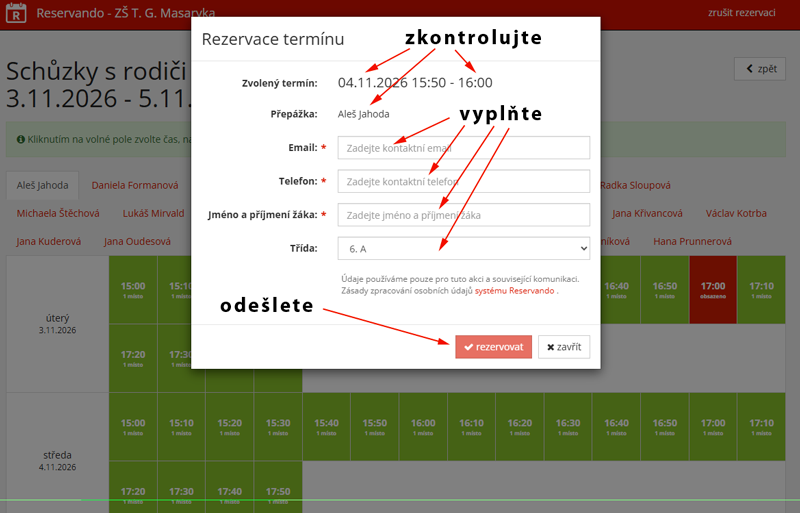Viewport: 800px width, 513px height.
Task: Pick Tuesday 15:00 slot
Action: pyautogui.click(x=133, y=290)
